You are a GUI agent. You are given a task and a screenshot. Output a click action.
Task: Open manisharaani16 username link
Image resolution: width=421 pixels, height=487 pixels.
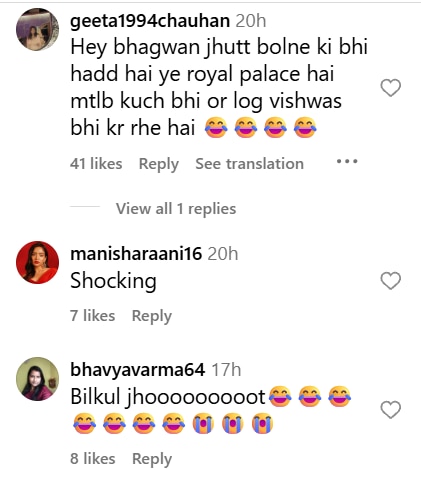[x=136, y=254]
